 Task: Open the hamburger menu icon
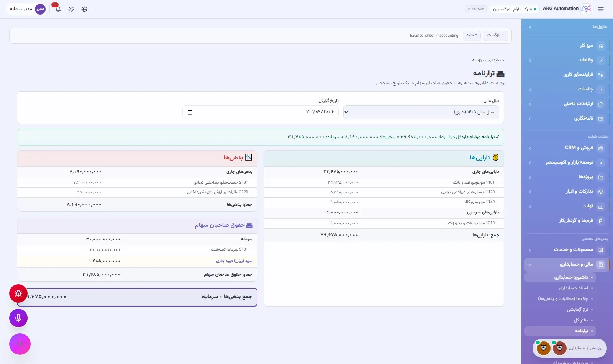[600, 9]
